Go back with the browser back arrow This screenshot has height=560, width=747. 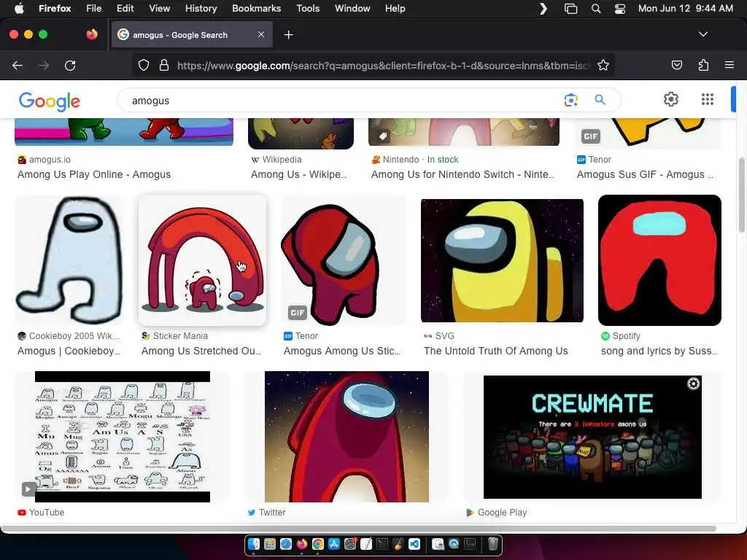coord(18,65)
